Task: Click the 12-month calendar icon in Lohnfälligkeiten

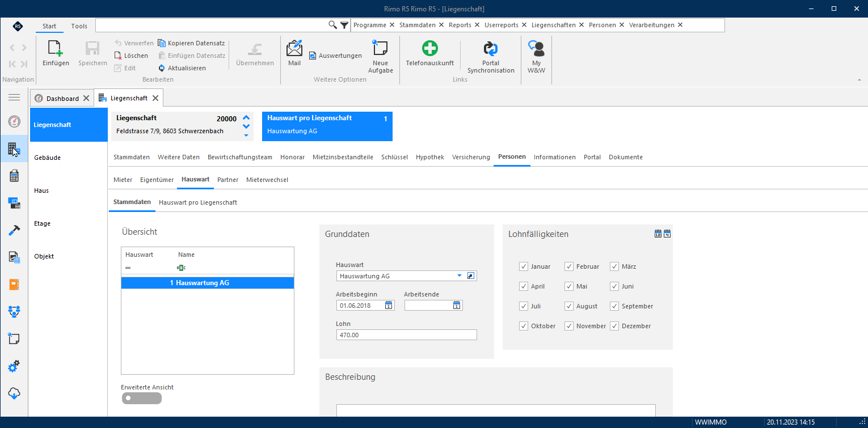Action: 658,234
